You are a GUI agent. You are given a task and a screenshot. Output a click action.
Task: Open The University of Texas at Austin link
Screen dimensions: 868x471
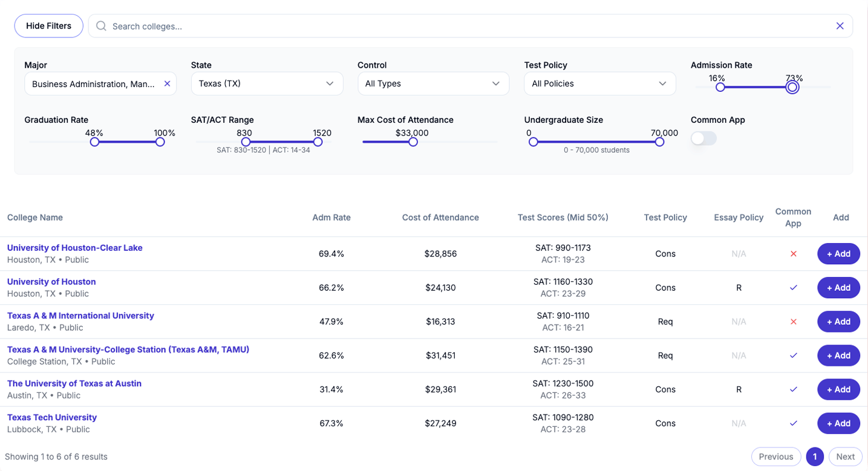click(74, 383)
